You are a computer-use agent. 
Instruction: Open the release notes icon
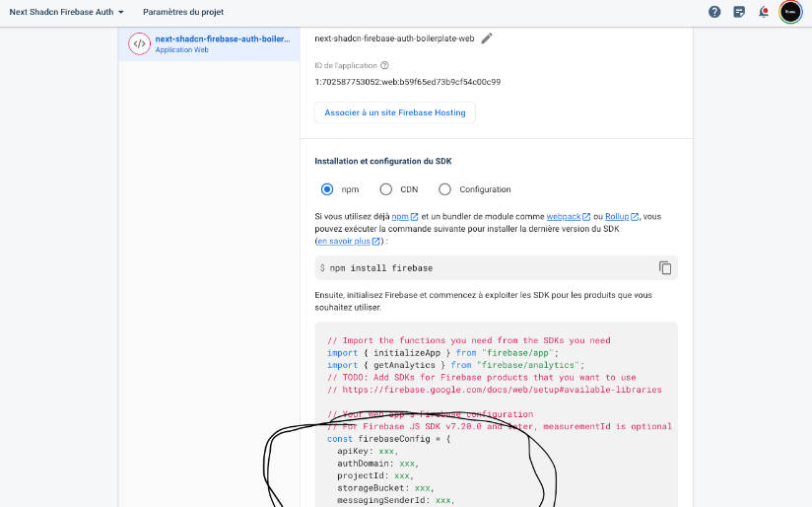point(739,12)
